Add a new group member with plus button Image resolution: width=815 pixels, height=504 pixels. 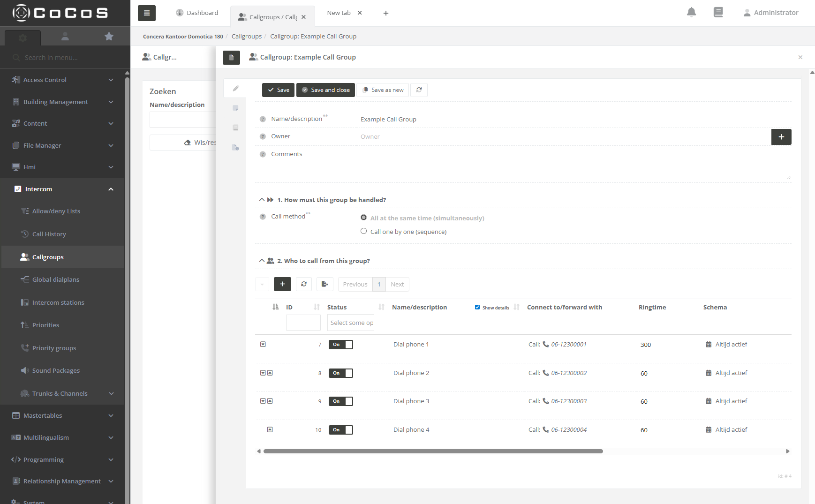(x=282, y=284)
